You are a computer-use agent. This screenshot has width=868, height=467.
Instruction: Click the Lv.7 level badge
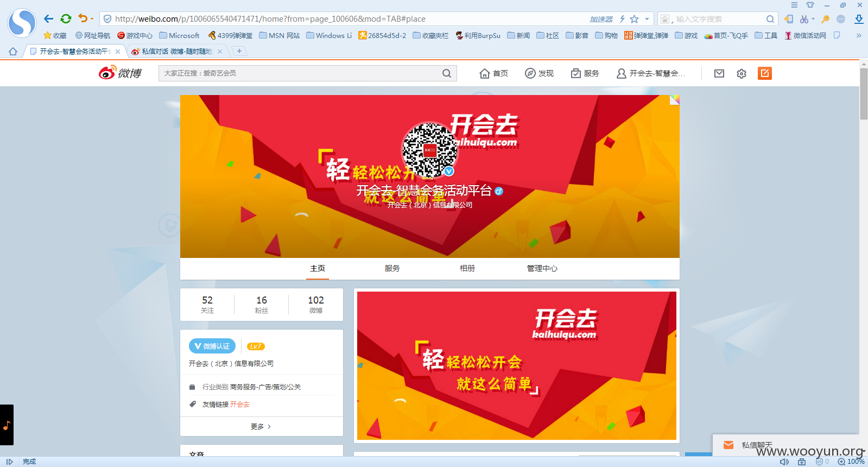point(256,346)
